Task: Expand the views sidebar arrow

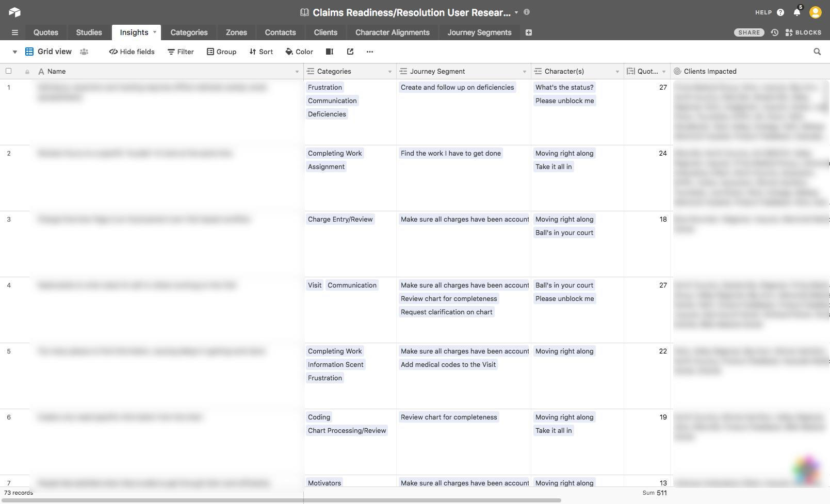Action: (x=14, y=52)
